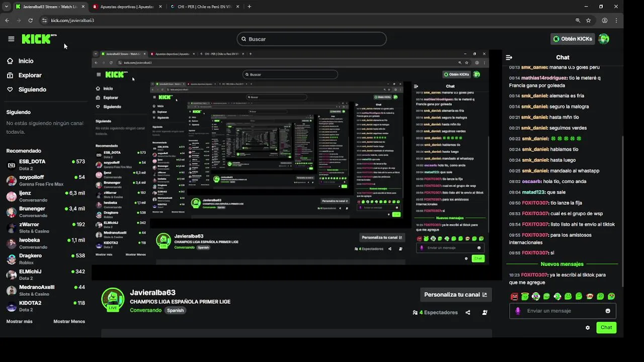Click the purple microphone icon in chat
Image resolution: width=644 pixels, height=362 pixels.
pyautogui.click(x=518, y=311)
